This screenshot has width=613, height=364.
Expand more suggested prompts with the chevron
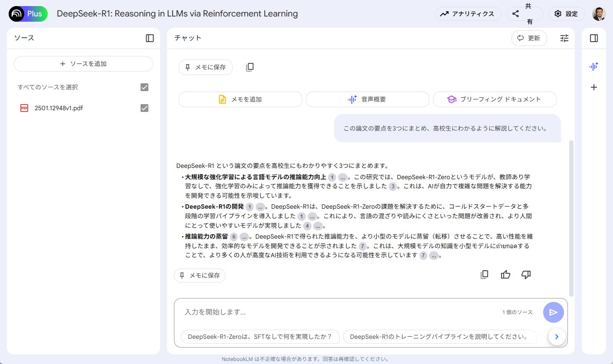click(557, 336)
